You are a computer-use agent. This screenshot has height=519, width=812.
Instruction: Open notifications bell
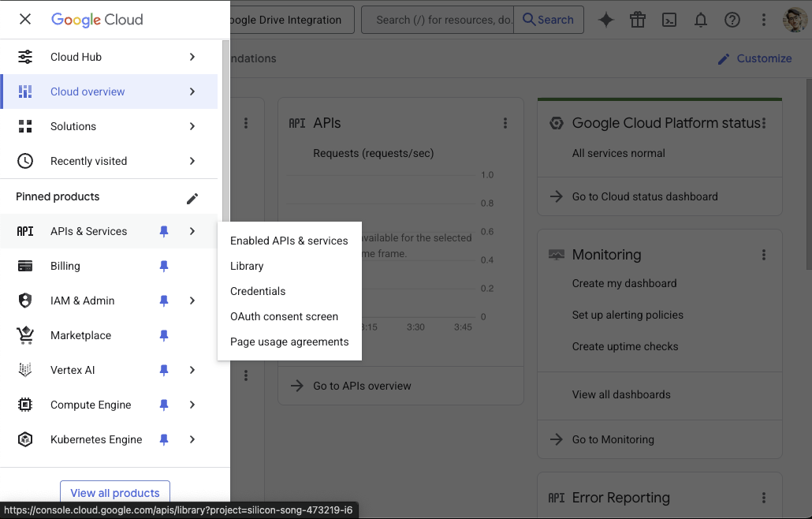point(701,20)
